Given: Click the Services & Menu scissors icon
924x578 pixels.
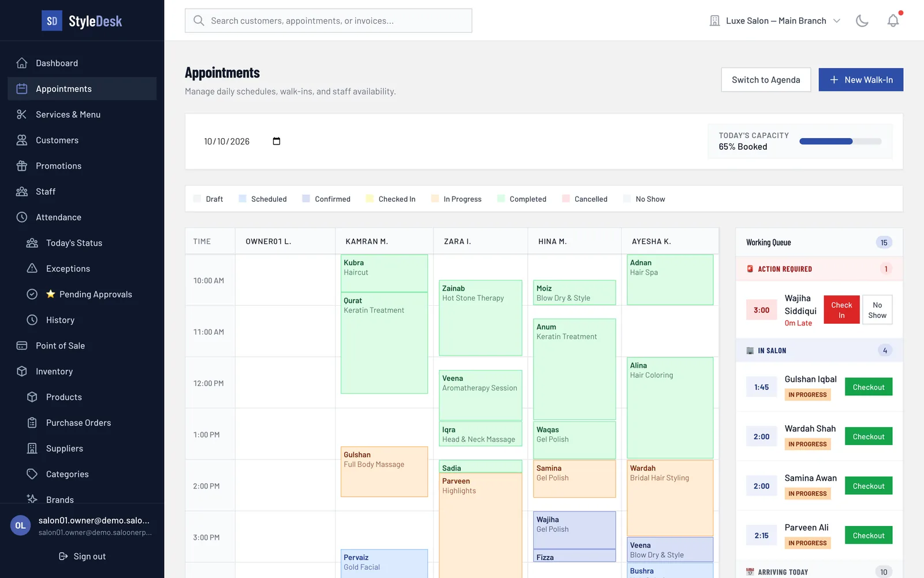Looking at the screenshot, I should click(x=22, y=114).
